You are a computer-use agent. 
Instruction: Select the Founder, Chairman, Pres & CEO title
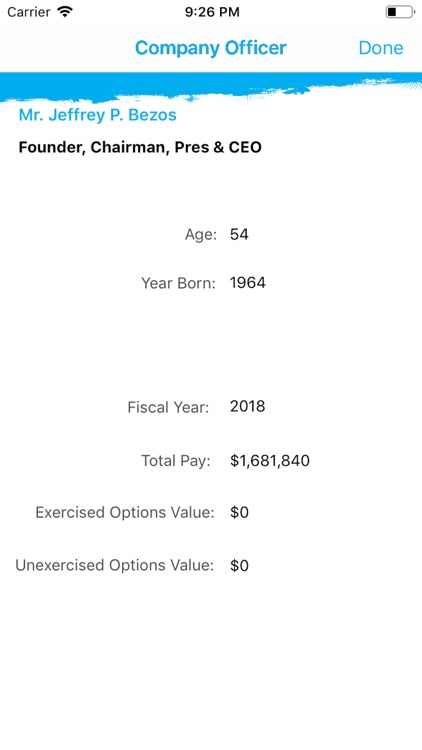coord(140,147)
